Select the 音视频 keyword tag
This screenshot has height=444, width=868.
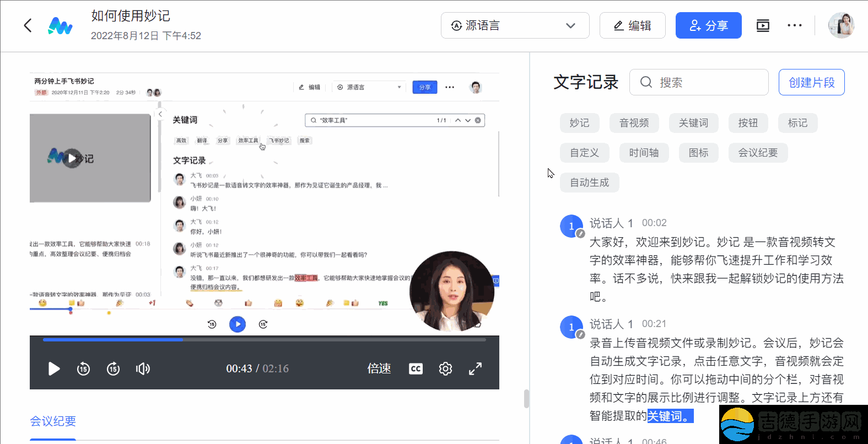point(634,123)
